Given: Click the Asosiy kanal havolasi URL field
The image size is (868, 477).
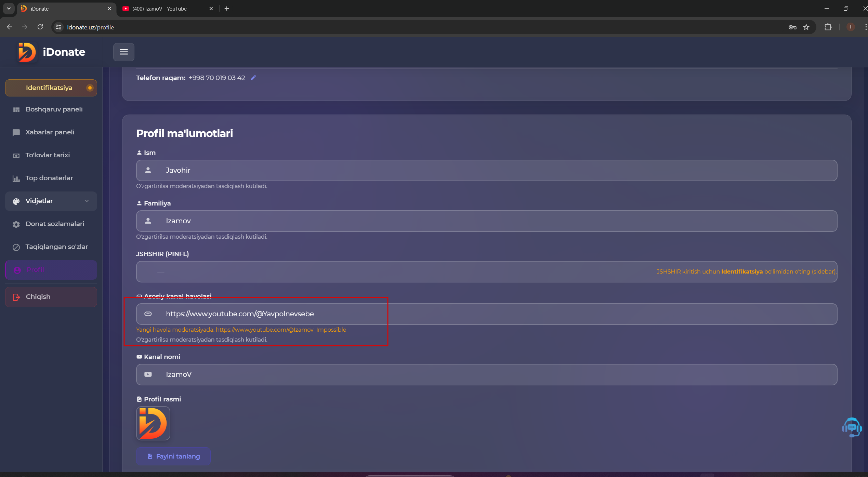Looking at the screenshot, I should click(486, 314).
